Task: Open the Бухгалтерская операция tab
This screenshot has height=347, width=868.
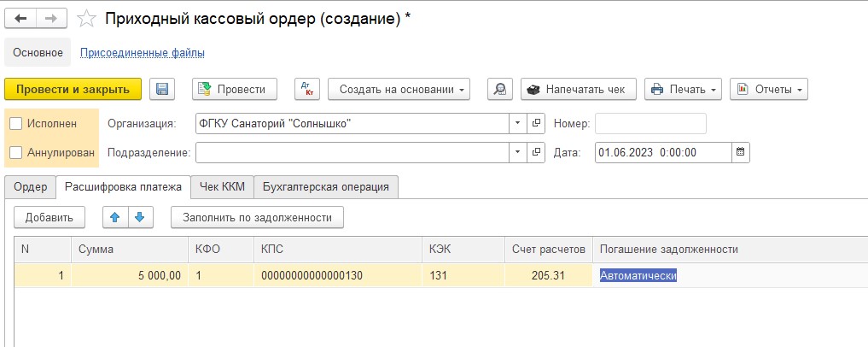Action: pyautogui.click(x=326, y=187)
